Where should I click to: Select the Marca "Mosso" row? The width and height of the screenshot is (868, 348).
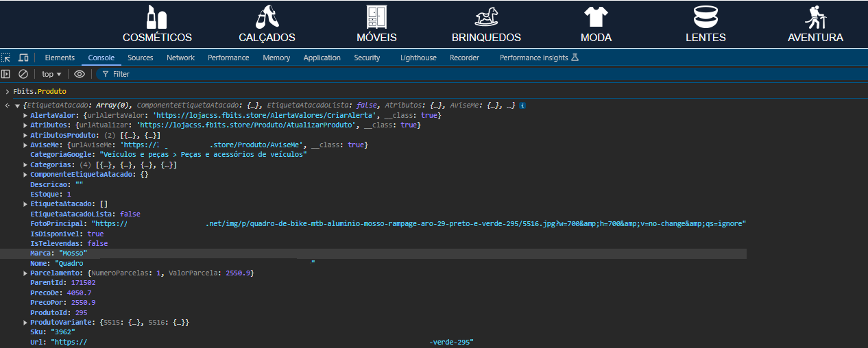(x=374, y=253)
